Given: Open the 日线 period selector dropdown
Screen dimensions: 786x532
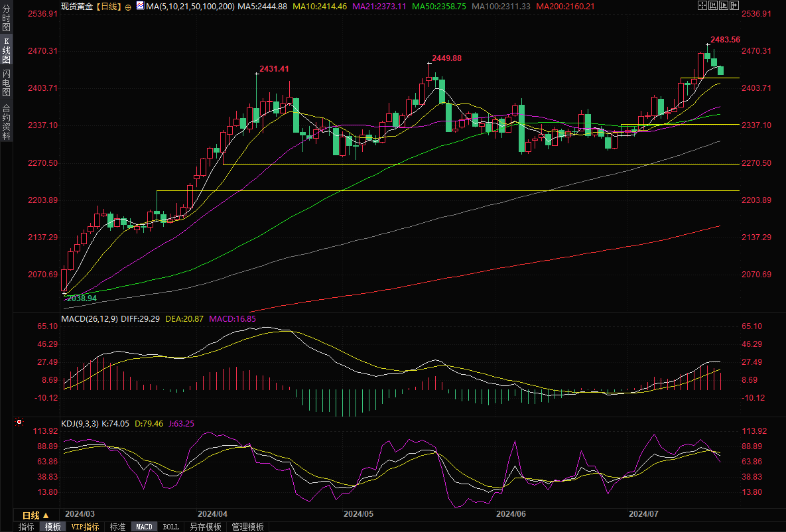Looking at the screenshot, I should click(35, 515).
